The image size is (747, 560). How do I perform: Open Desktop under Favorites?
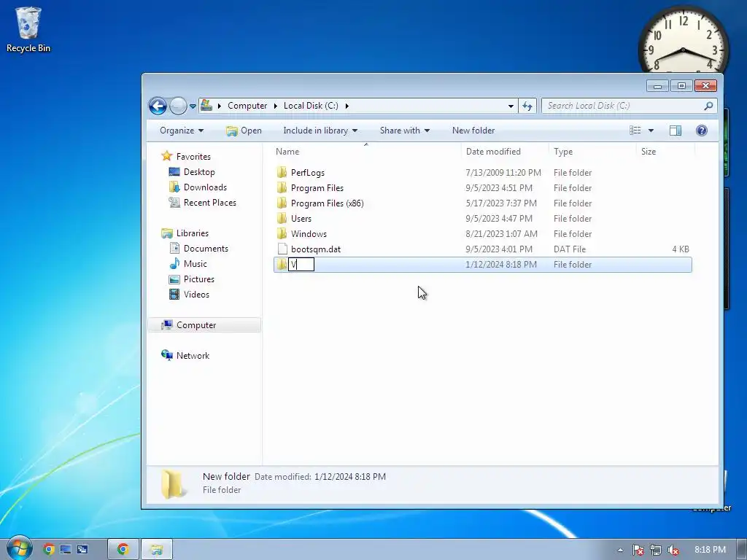(199, 172)
